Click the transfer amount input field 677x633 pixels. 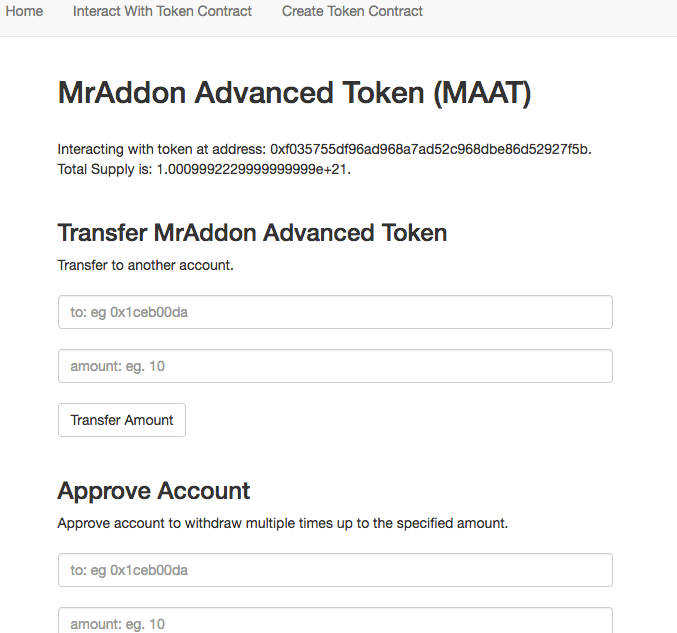coord(335,366)
